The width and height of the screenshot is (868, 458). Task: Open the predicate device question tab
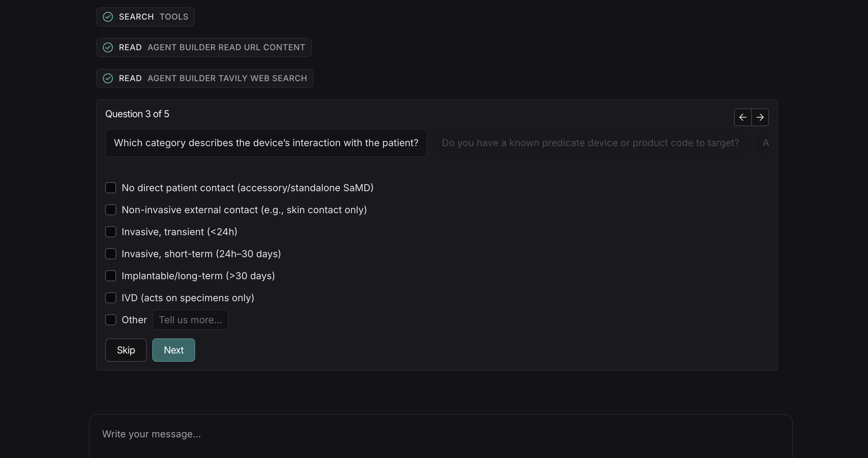point(590,143)
